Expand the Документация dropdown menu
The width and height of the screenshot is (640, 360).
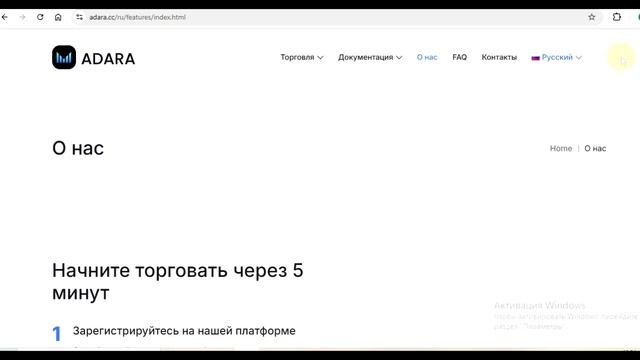(370, 57)
